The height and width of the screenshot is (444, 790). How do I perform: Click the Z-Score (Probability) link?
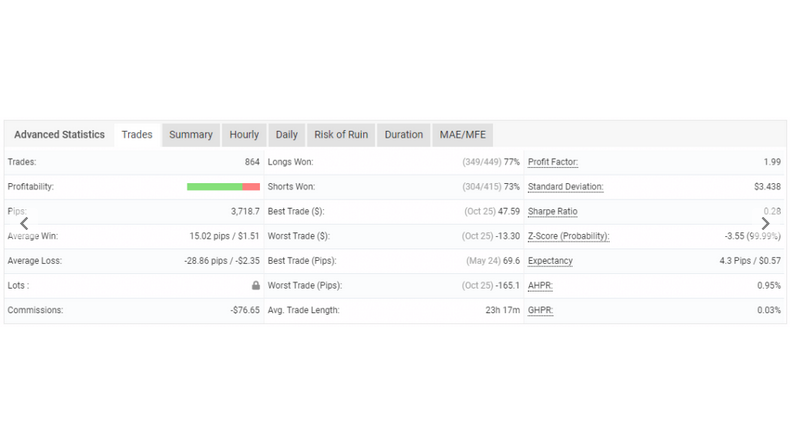click(568, 236)
